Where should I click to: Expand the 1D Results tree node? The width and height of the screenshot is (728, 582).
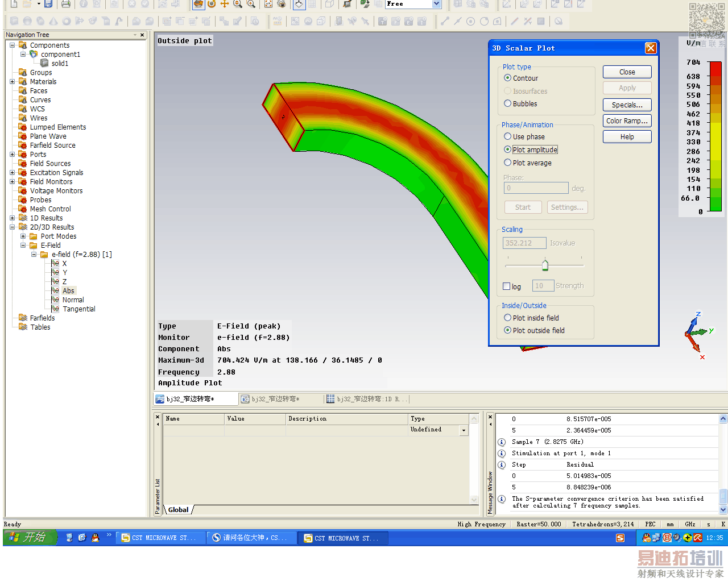[x=12, y=218]
